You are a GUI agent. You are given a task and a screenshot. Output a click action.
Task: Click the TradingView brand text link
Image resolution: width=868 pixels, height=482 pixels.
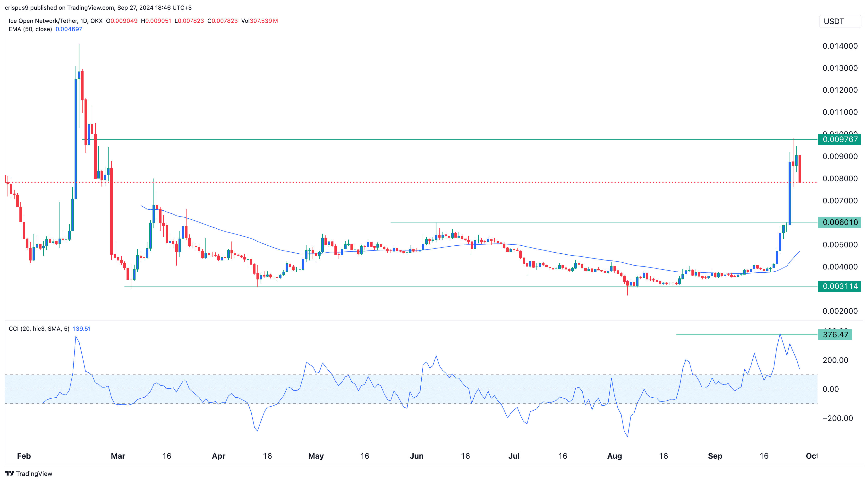click(34, 473)
